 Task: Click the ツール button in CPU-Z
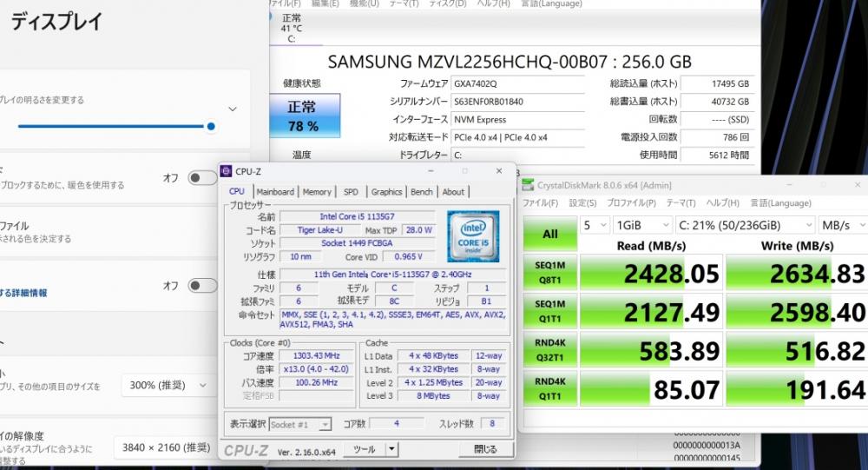[x=365, y=449]
